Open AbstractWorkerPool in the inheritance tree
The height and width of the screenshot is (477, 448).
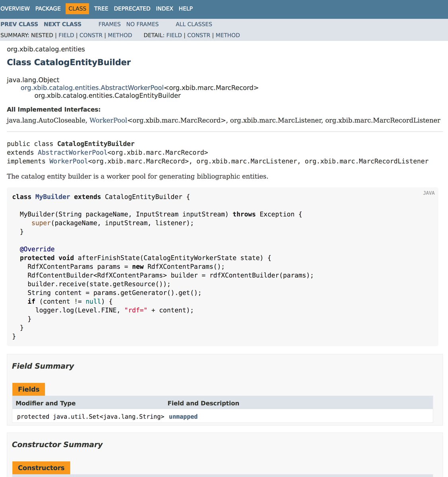tap(92, 88)
